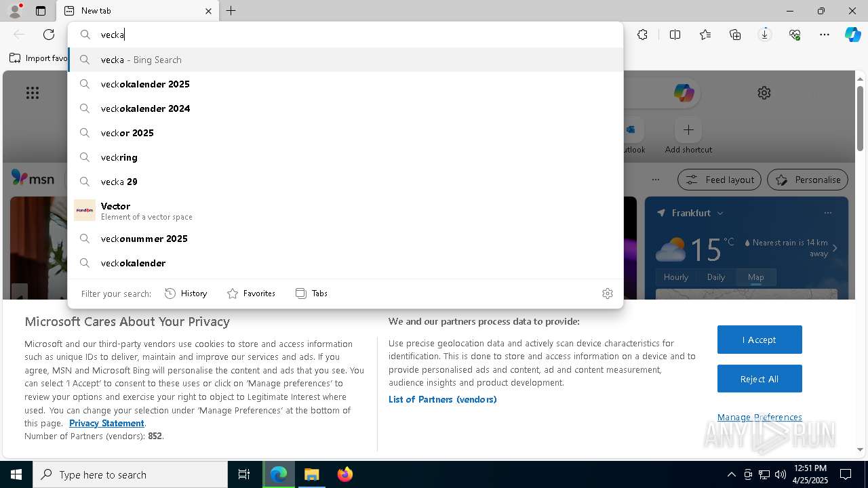Screen dimensions: 868x488
Task: Choose suggestion 'veckokalender 2024'
Action: click(x=345, y=108)
